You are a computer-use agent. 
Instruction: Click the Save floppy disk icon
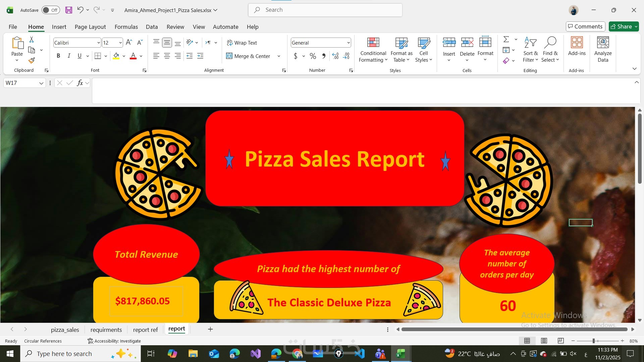(69, 10)
